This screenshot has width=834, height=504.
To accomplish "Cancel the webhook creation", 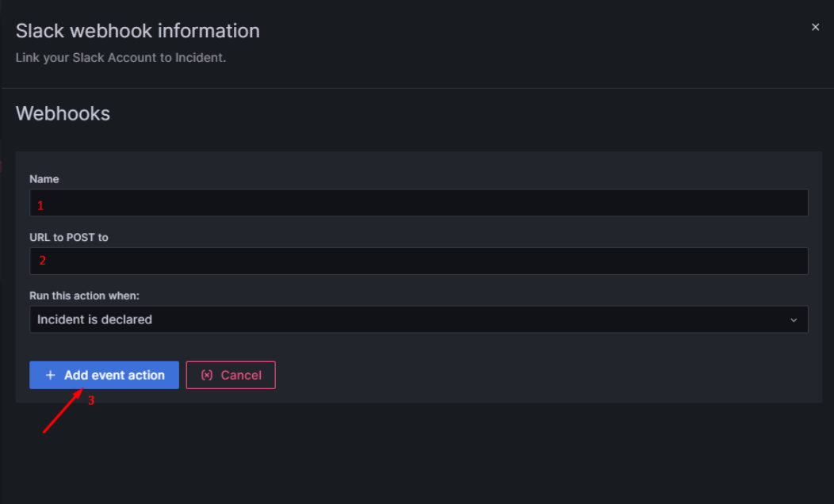I will point(231,375).
